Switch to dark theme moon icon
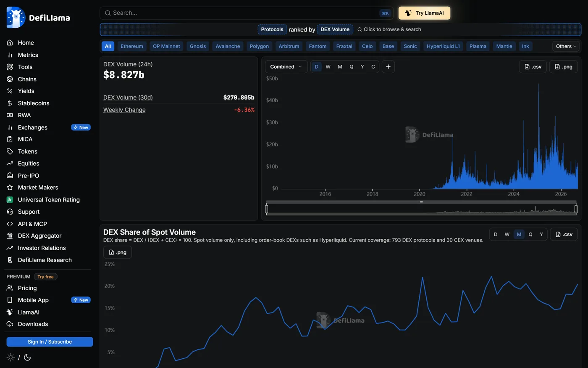588x368 pixels. coord(27,357)
